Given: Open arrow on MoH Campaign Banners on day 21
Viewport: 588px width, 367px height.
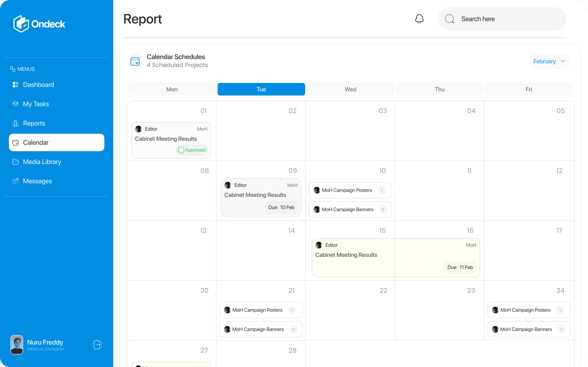Looking at the screenshot, I should (293, 329).
